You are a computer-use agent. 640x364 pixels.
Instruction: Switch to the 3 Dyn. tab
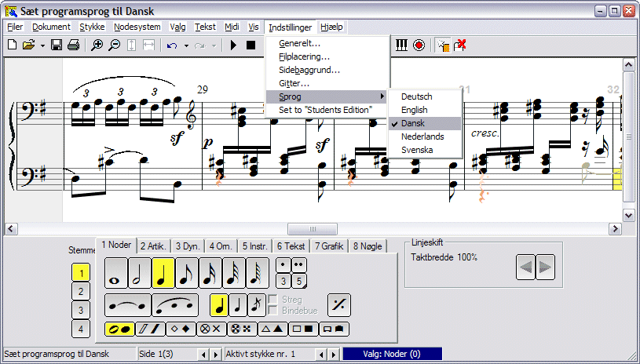[188, 246]
